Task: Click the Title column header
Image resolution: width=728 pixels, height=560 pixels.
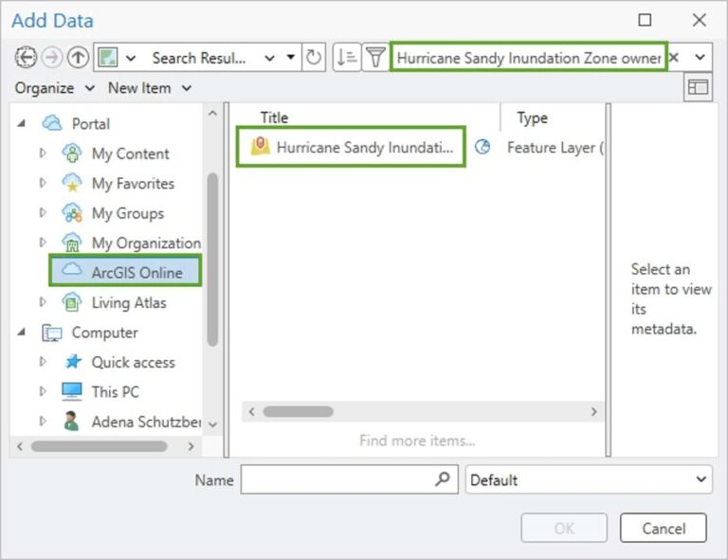Action: point(274,117)
